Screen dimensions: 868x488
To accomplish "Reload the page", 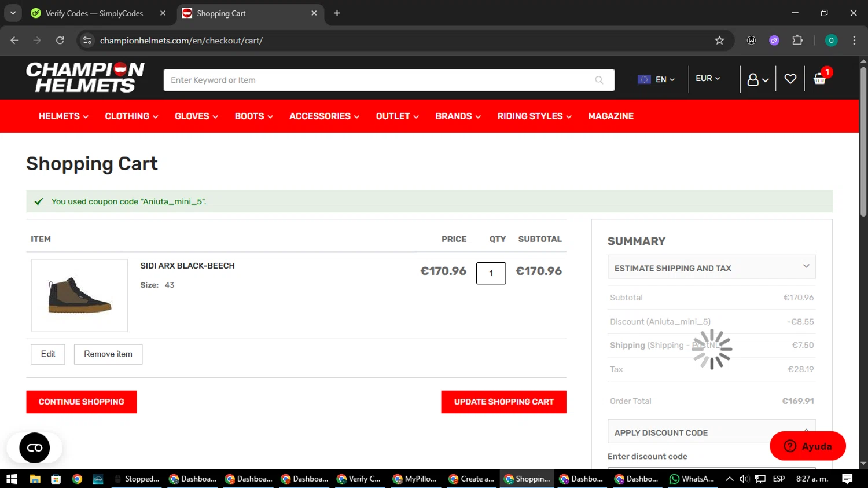I will [x=60, y=41].
